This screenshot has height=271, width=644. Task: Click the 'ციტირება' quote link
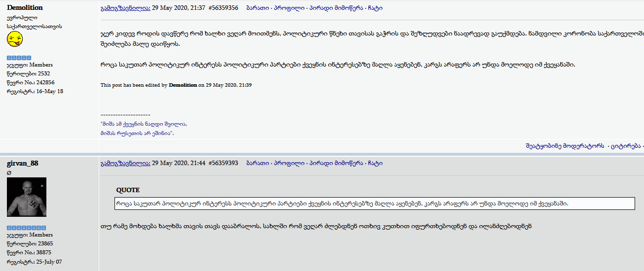pyautogui.click(x=626, y=146)
